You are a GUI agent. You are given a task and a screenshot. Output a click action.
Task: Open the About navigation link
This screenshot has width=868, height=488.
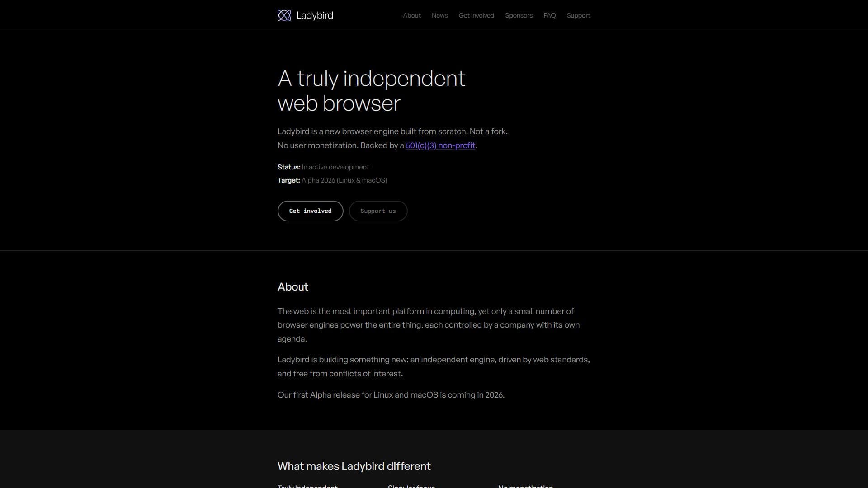pos(412,15)
